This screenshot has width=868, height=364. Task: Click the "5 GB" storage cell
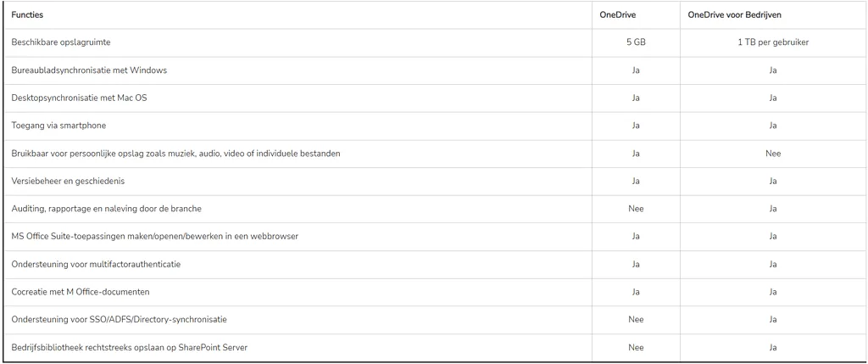point(636,42)
